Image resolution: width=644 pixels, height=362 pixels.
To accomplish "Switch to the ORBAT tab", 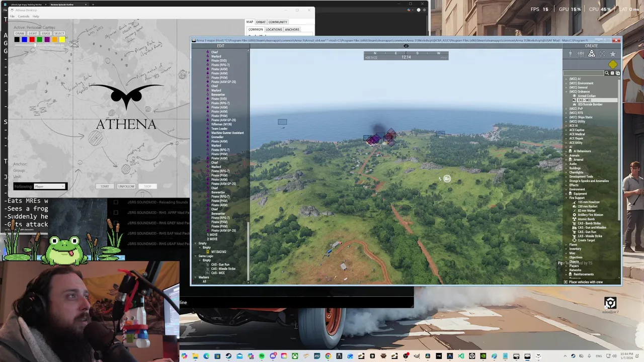I will click(x=261, y=22).
